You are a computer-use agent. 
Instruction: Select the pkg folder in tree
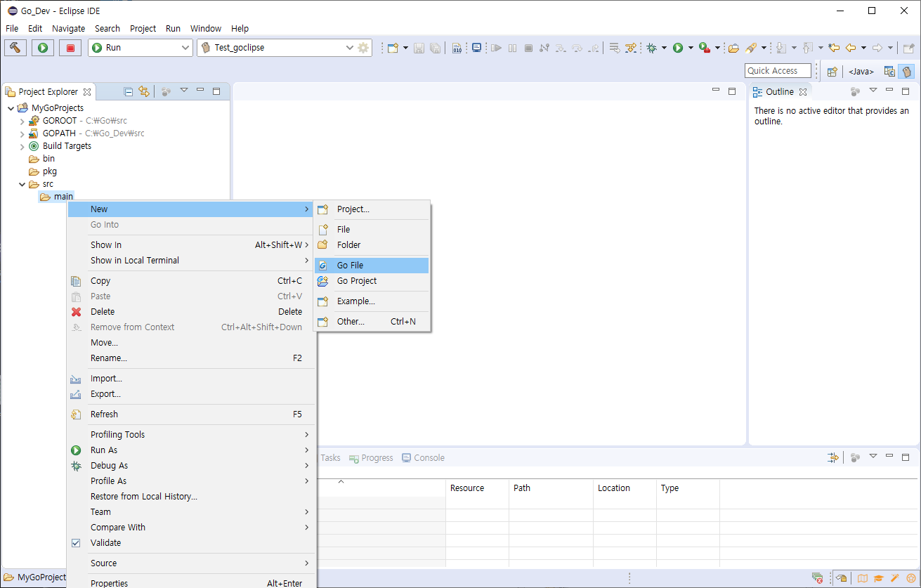[x=43, y=171]
